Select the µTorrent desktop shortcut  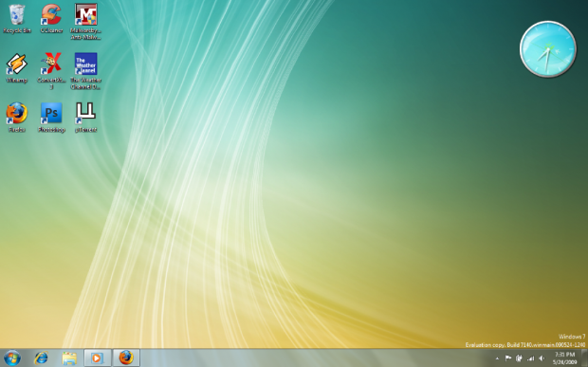click(x=86, y=118)
